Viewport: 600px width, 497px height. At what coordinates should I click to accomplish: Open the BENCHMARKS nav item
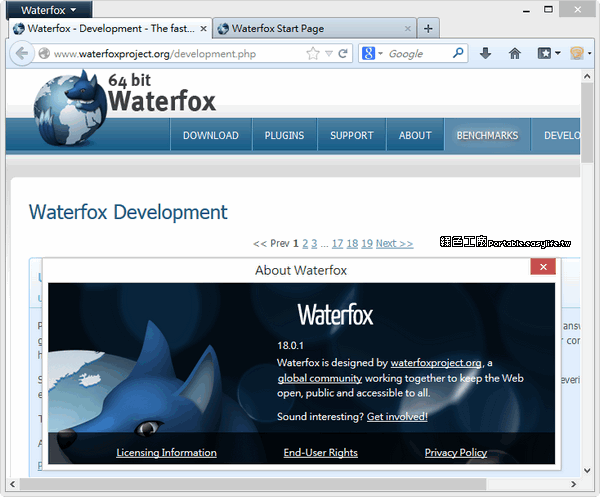pyautogui.click(x=487, y=135)
